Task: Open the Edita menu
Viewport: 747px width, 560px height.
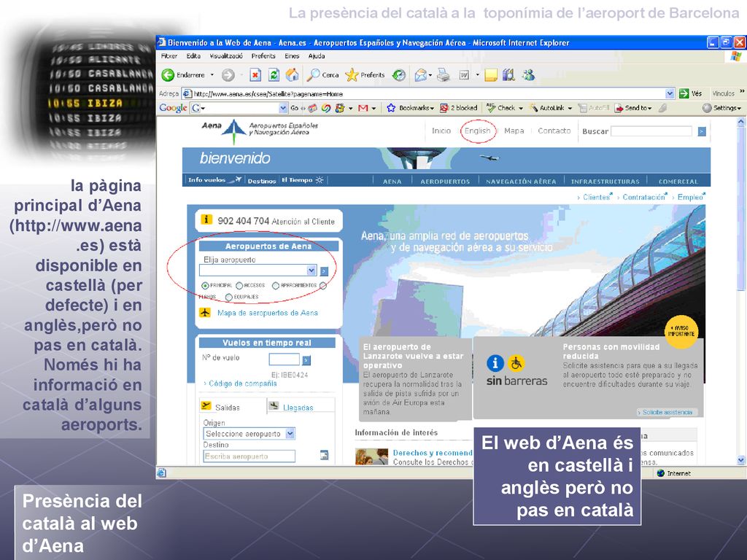Action: point(193,55)
